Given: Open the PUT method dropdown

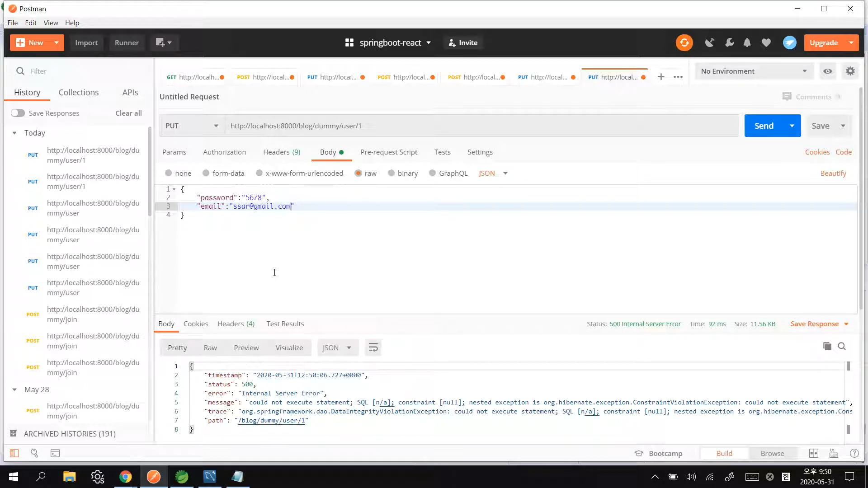Looking at the screenshot, I should (192, 126).
